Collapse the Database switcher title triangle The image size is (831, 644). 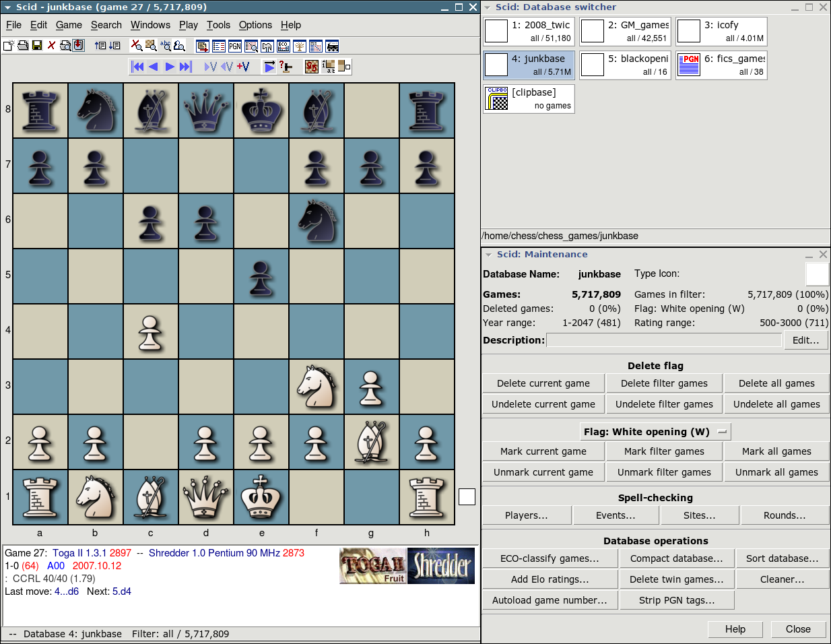tap(487, 7)
